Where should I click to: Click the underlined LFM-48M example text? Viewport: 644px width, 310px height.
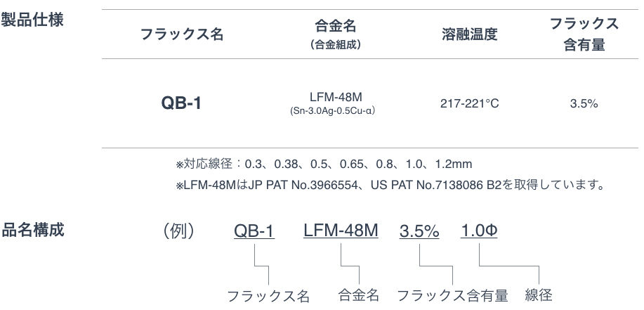tap(341, 231)
